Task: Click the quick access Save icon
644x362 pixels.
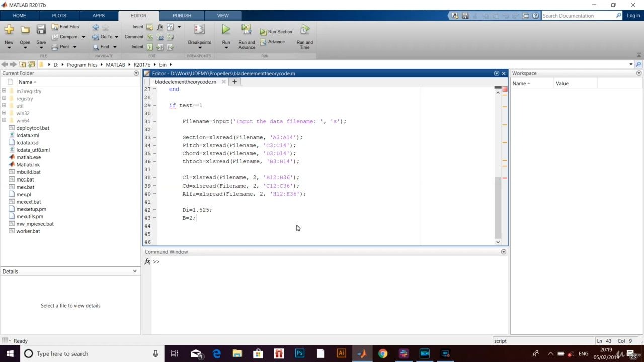Action: 465,16
